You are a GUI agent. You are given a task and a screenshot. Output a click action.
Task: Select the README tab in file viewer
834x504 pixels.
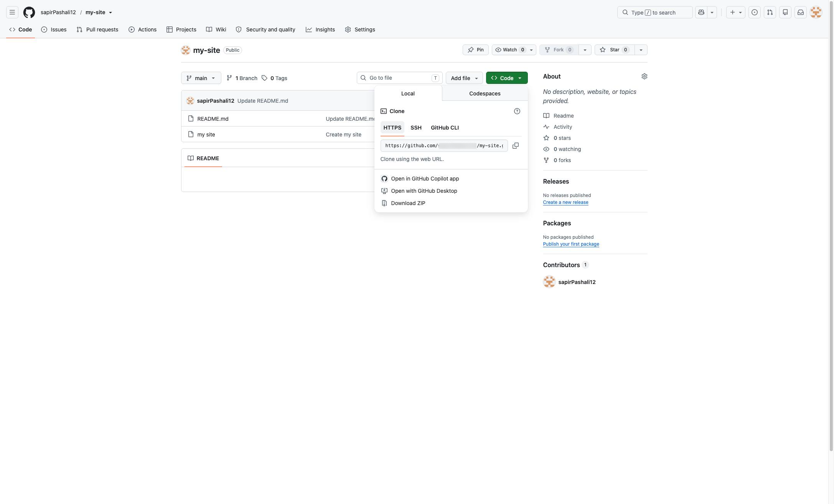[x=203, y=158]
